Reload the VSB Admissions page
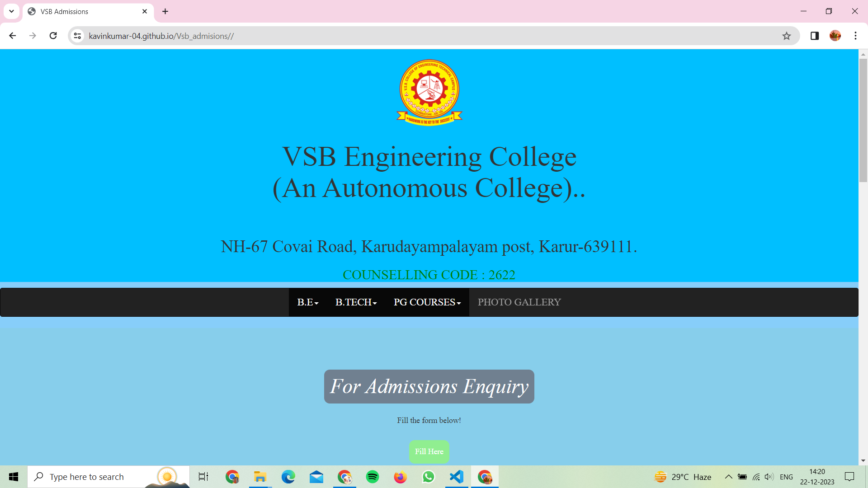This screenshot has width=868, height=488. 53,36
